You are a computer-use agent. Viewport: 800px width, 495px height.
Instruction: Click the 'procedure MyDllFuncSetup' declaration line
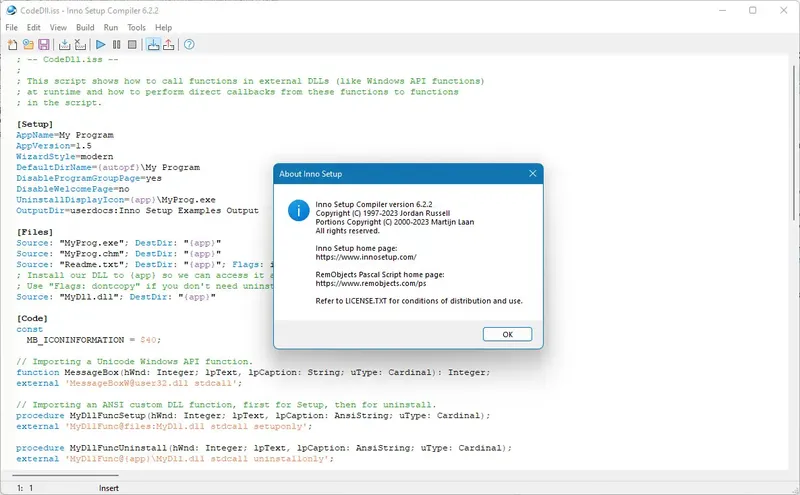[x=253, y=415]
